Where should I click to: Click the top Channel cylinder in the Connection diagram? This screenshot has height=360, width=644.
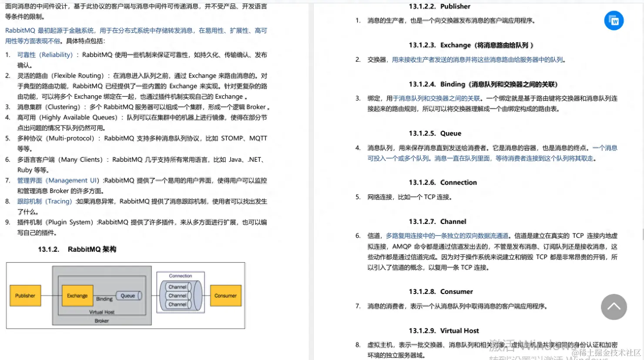coord(178,287)
